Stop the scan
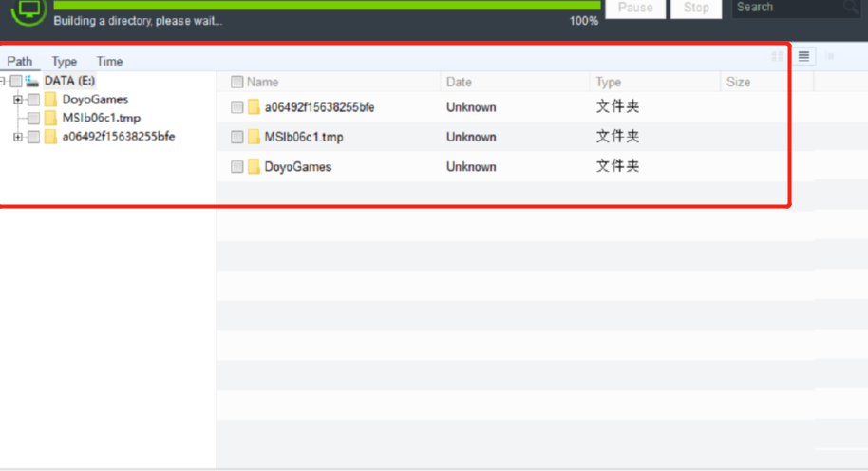 [696, 8]
